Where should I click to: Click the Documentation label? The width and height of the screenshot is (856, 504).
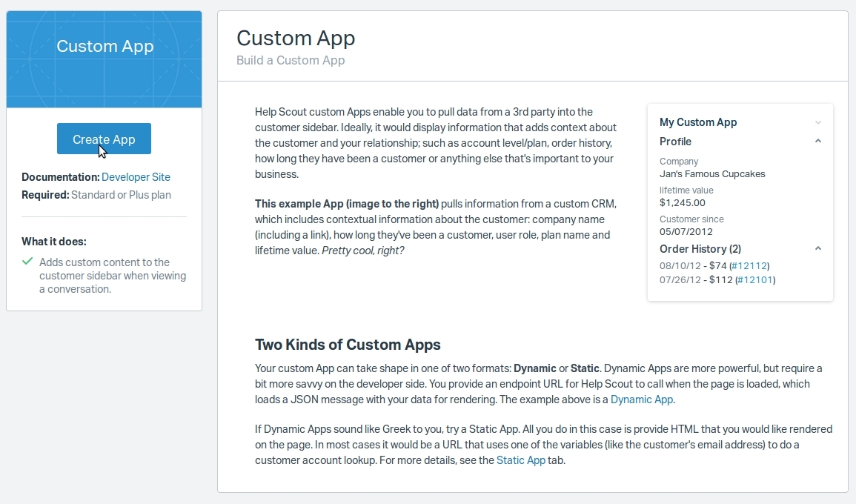[61, 177]
